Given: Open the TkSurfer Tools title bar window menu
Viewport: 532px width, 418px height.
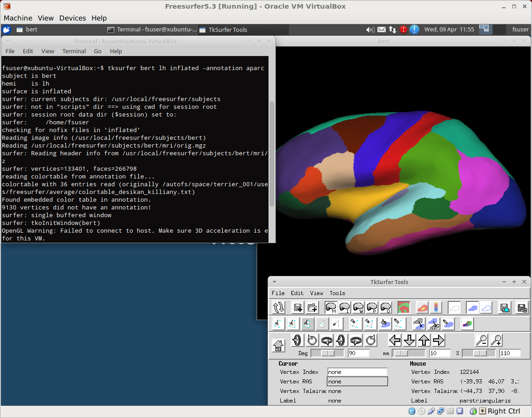Looking at the screenshot, I should (274, 282).
